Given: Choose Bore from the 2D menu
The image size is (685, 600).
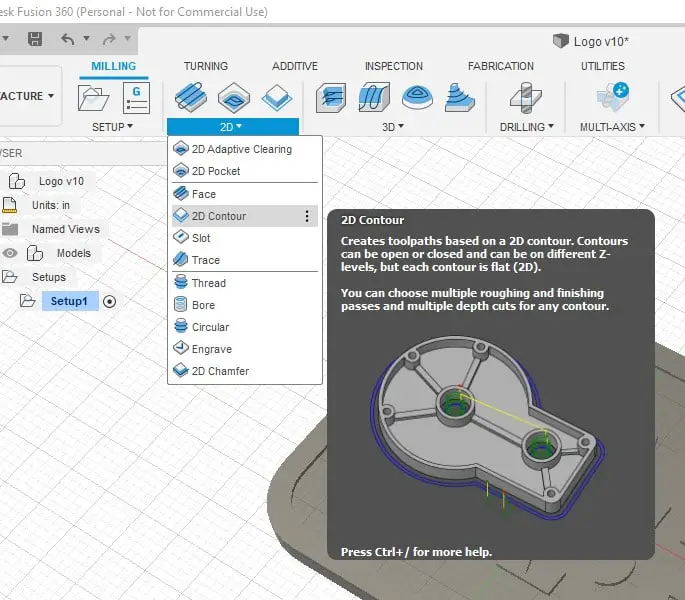Looking at the screenshot, I should [x=245, y=305].
